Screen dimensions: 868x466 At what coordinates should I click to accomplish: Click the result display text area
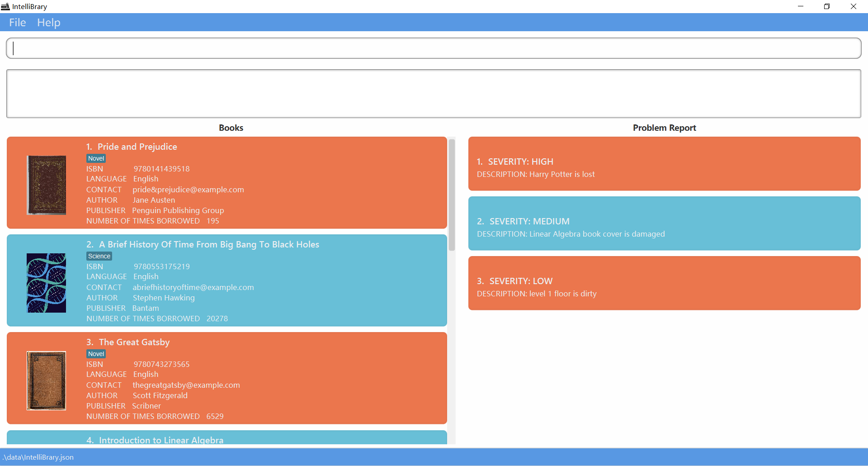(x=434, y=94)
